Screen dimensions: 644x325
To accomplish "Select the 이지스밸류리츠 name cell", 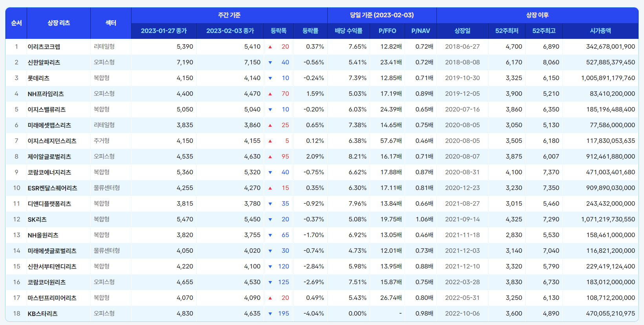I will pos(59,110).
